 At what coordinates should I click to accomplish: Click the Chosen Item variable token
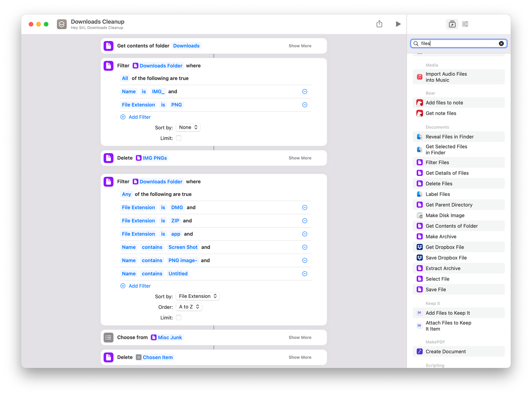155,357
